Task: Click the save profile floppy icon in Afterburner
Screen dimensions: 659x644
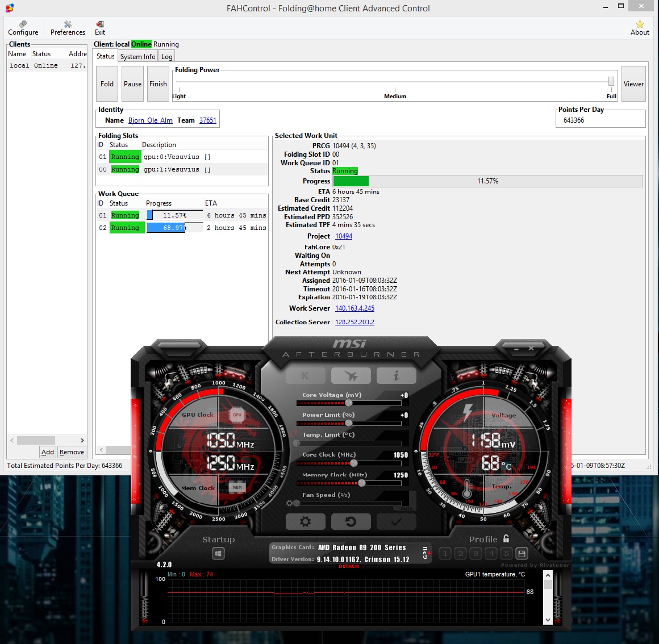Action: (522, 554)
